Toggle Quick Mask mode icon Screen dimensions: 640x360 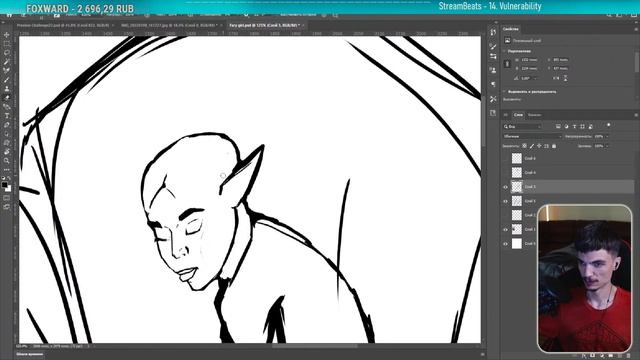point(7,198)
